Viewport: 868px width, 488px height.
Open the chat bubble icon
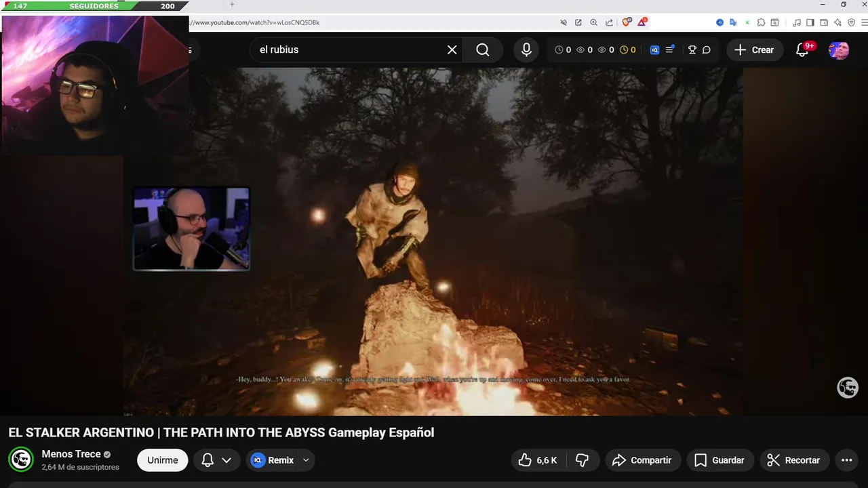pos(707,49)
